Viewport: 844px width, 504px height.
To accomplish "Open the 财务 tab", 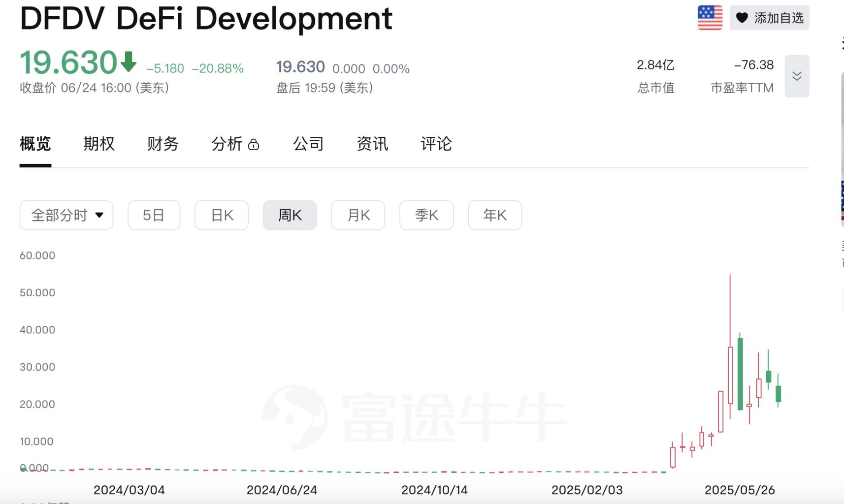I will (162, 144).
